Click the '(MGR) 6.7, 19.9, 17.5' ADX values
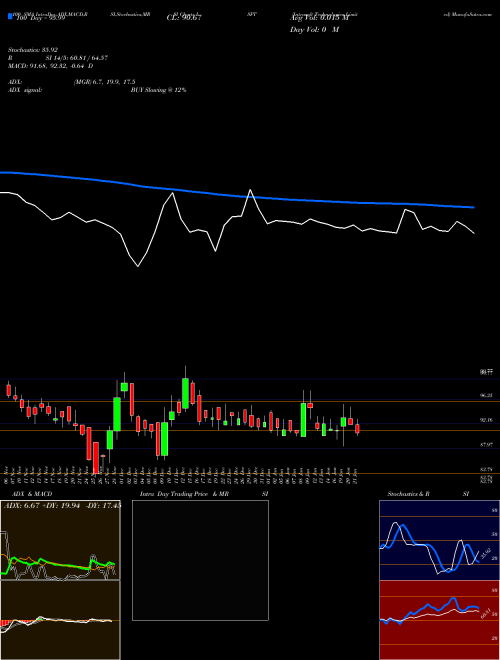The image size is (500, 660). pyautogui.click(x=104, y=82)
